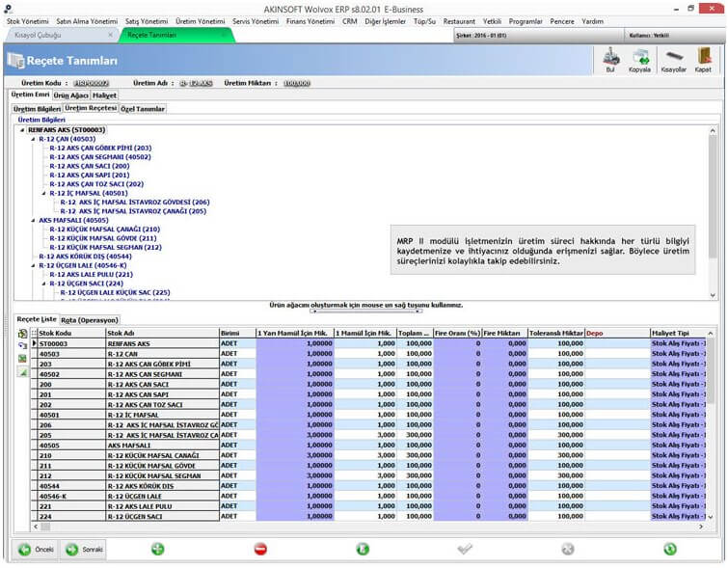Click the green refresh icon at bottom right
This screenshot has width=728, height=568.
tap(670, 549)
